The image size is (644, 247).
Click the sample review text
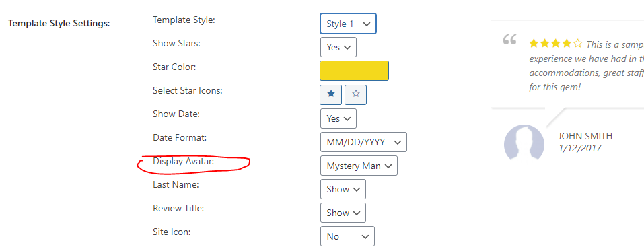click(x=587, y=66)
